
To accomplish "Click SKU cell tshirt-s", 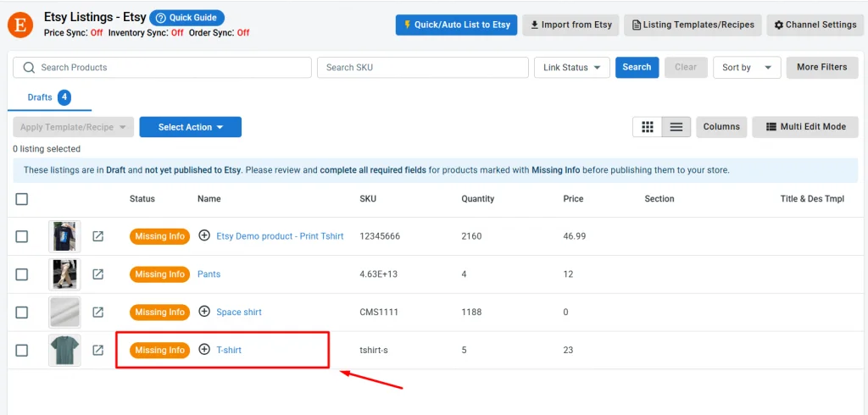I will tap(374, 351).
